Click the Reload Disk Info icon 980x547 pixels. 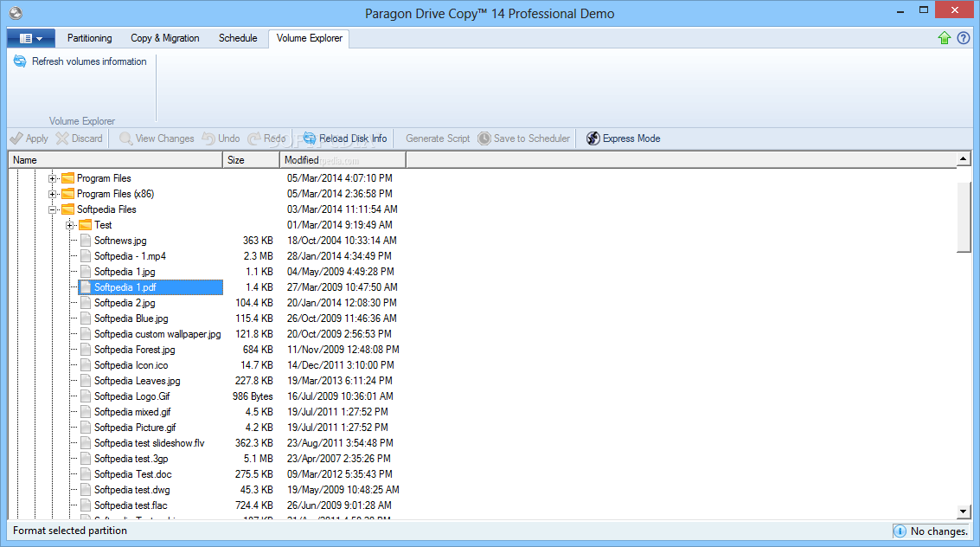pos(310,138)
